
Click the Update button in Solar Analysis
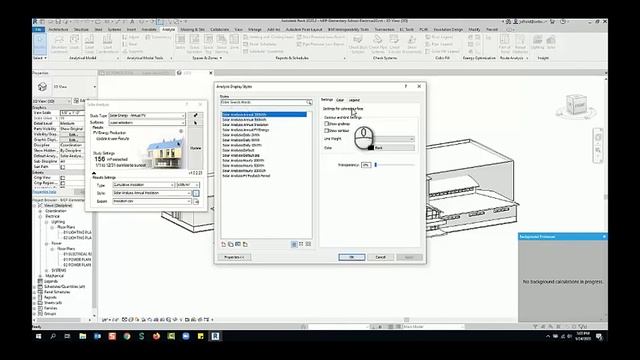(196, 148)
